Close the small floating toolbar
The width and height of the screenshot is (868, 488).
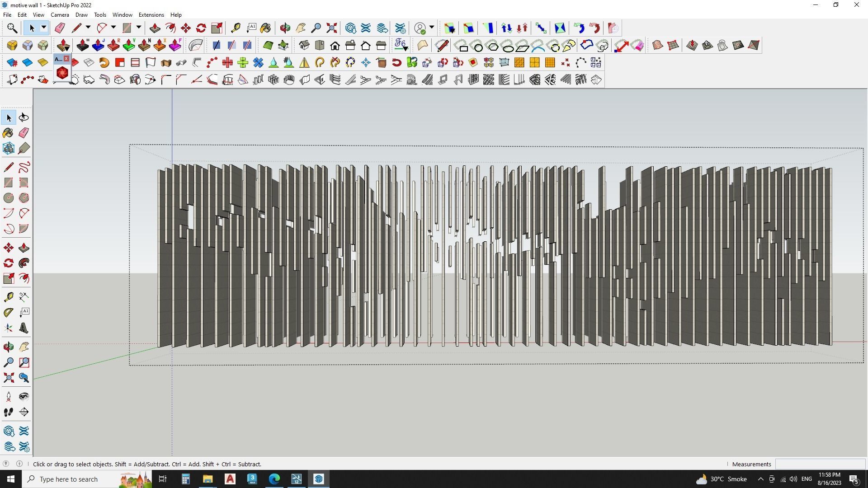[x=66, y=59]
